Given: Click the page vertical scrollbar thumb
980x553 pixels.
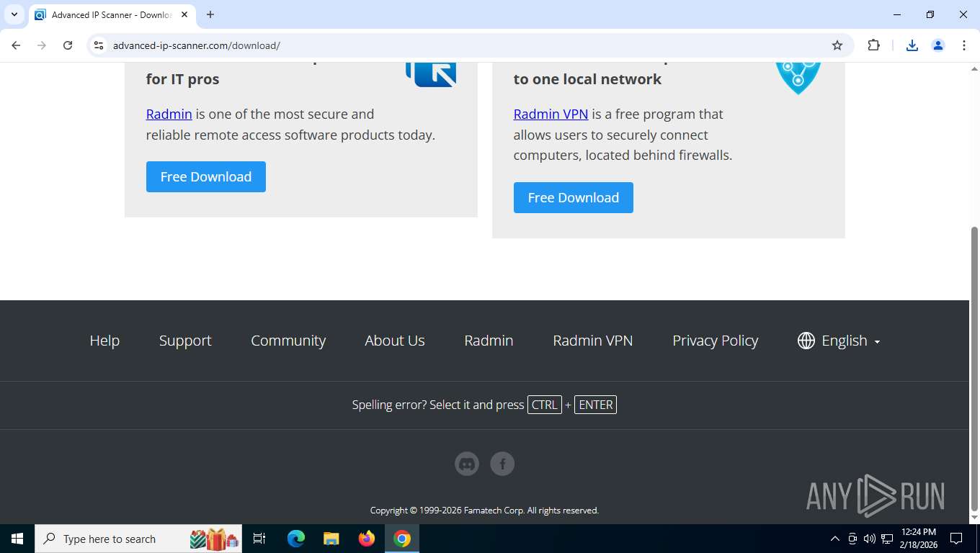Looking at the screenshot, I should pos(974,368).
